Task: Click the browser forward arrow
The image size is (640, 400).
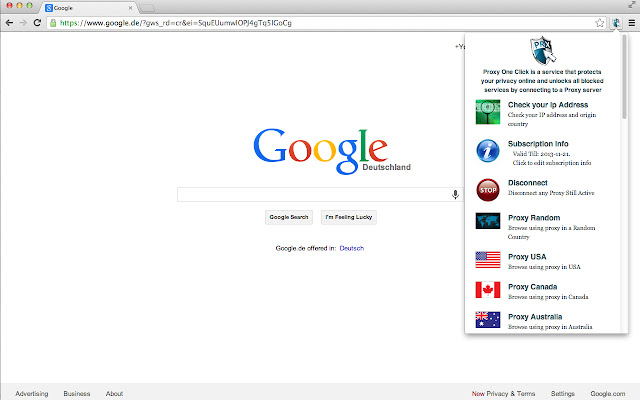Action: coord(23,23)
